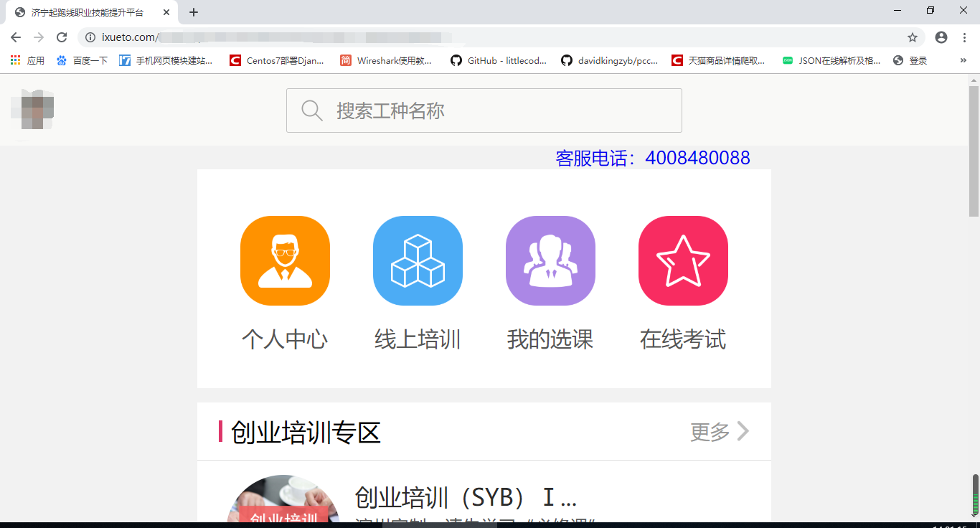Screen dimensions: 980x528
Task: Open the 在线考试 red star icon
Action: point(683,260)
